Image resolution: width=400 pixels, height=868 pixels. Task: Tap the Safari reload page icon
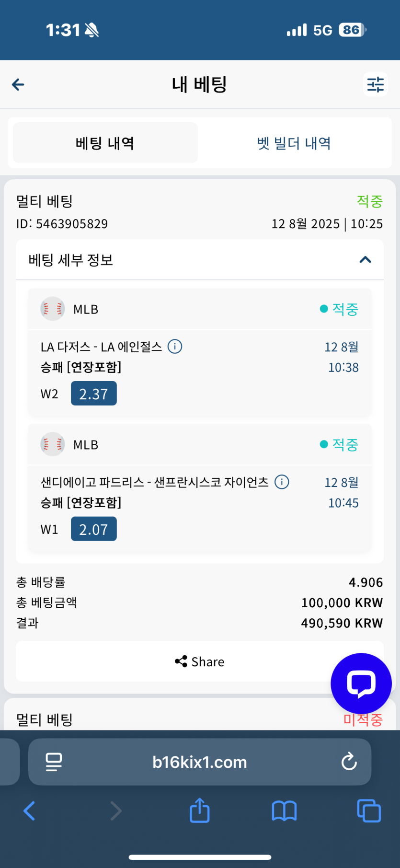click(349, 762)
